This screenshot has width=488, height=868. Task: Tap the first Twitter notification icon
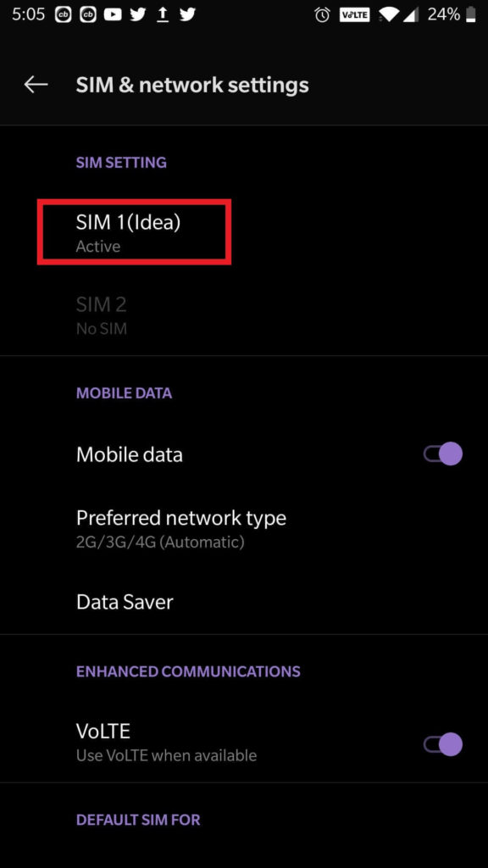pos(138,15)
